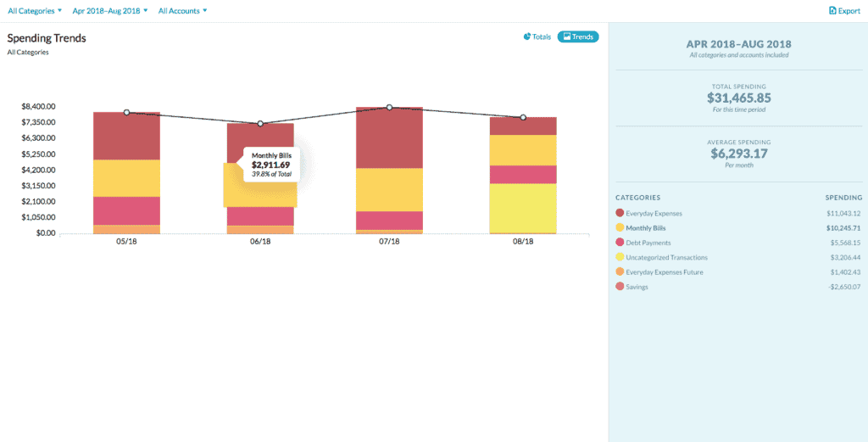The height and width of the screenshot is (442, 868).
Task: Click the 05/18 axis label
Action: pos(127,242)
